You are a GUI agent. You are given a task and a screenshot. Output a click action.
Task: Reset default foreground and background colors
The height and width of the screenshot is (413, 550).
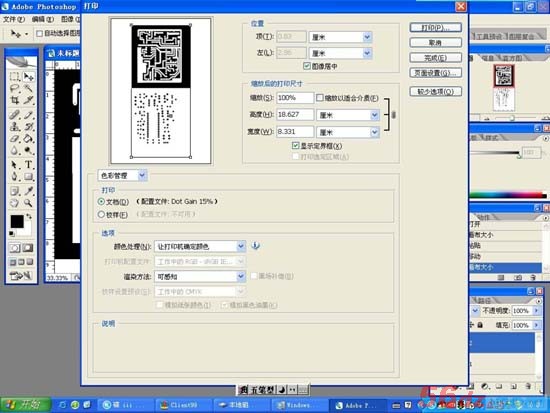pos(12,233)
